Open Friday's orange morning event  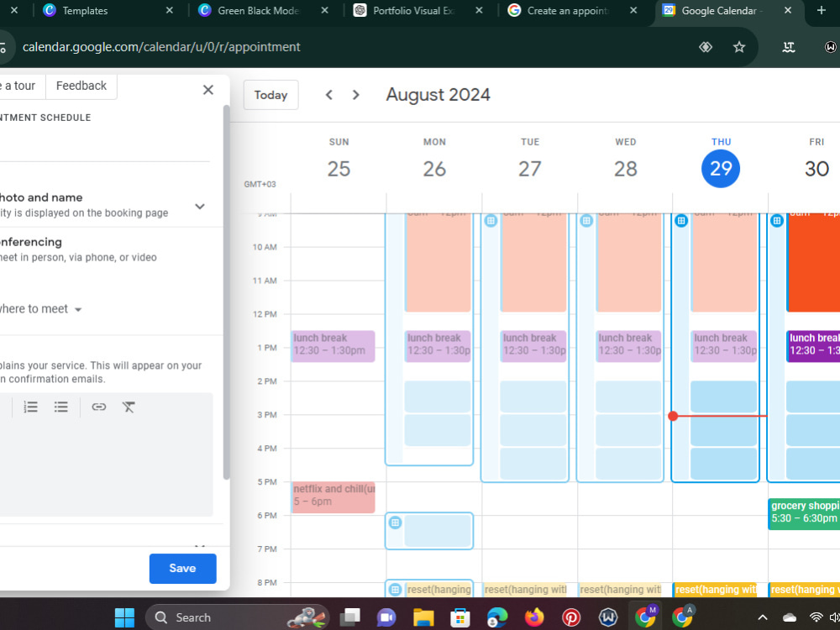[813, 262]
